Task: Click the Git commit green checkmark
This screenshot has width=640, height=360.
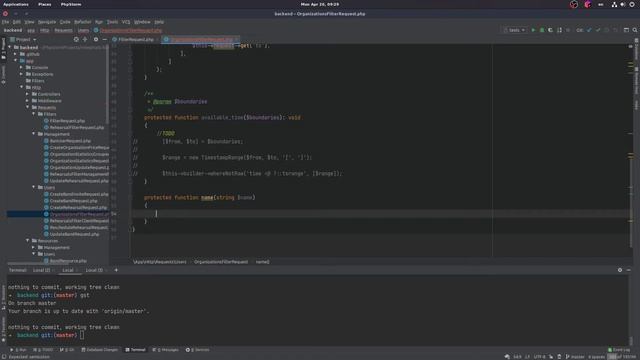Action: (598, 30)
